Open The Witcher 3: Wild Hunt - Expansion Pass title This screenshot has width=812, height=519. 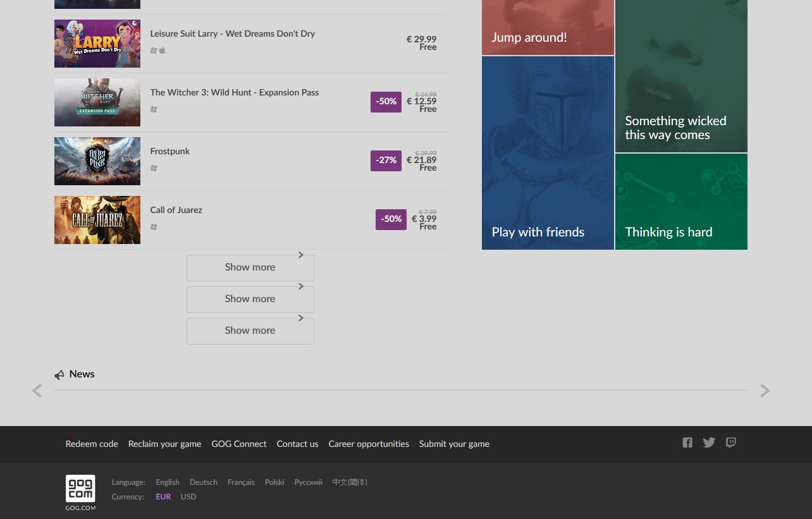click(235, 92)
